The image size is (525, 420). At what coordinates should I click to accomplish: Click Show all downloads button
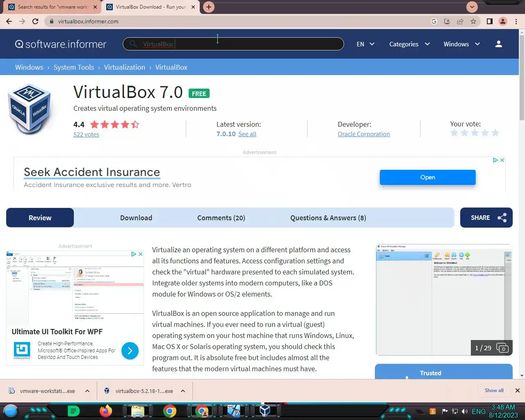tap(494, 390)
